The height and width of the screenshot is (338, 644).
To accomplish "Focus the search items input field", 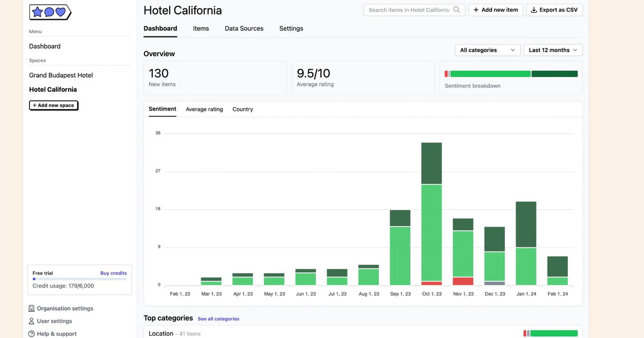I will (x=408, y=10).
